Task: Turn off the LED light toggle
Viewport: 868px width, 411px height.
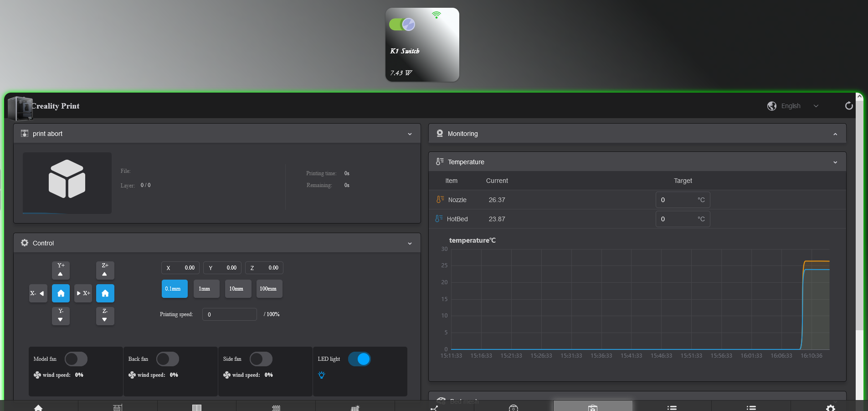Action: 360,359
